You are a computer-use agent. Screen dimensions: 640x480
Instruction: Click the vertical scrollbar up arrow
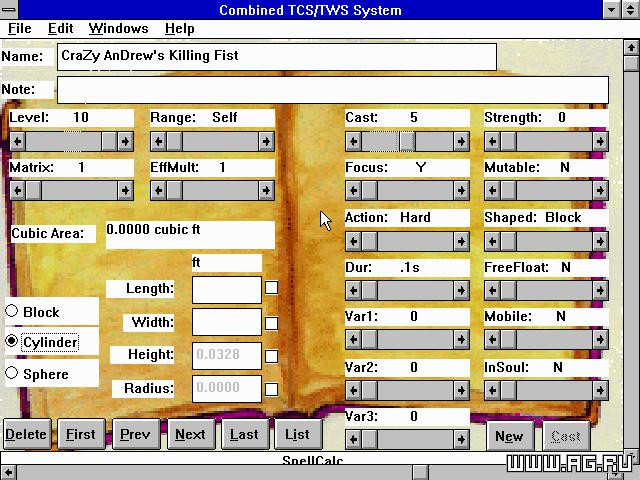pos(631,47)
